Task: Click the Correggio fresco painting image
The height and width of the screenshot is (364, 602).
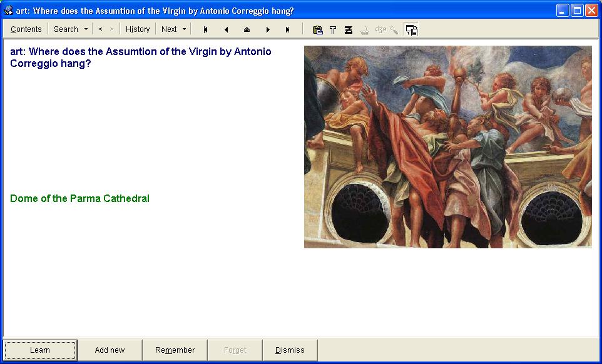Action: (x=447, y=147)
